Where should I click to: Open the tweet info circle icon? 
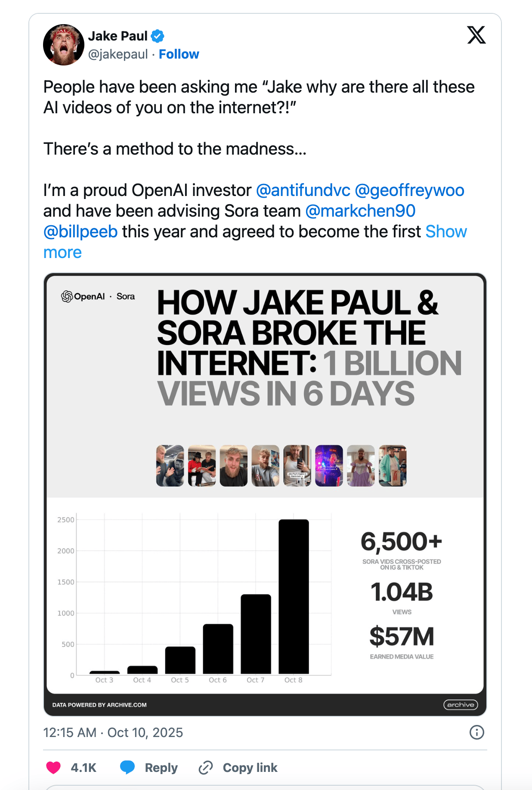click(x=476, y=732)
